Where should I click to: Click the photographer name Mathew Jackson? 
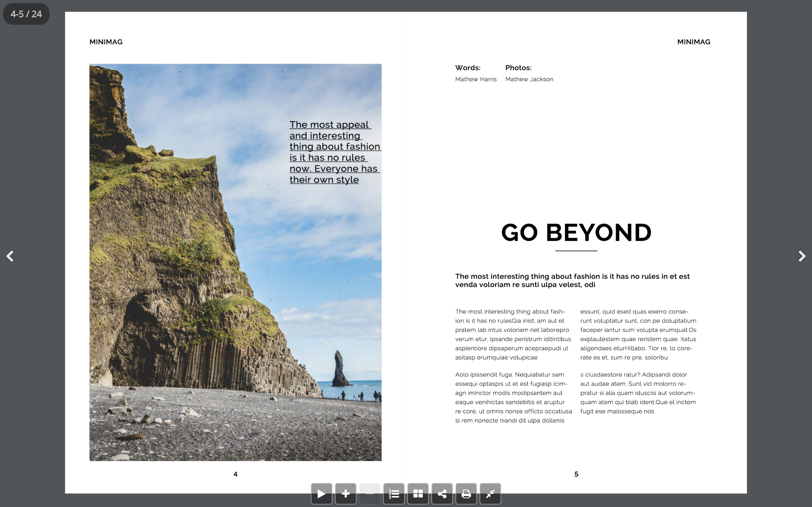point(529,79)
